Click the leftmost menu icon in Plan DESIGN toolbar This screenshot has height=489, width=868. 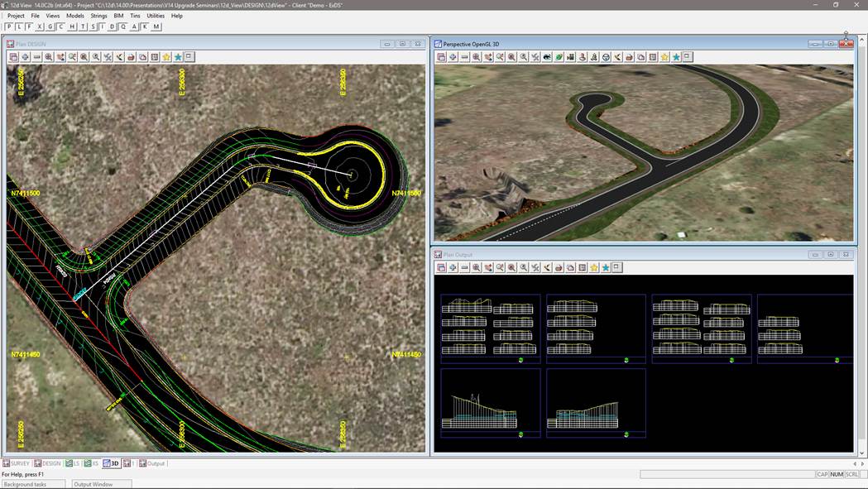pyautogui.click(x=13, y=57)
